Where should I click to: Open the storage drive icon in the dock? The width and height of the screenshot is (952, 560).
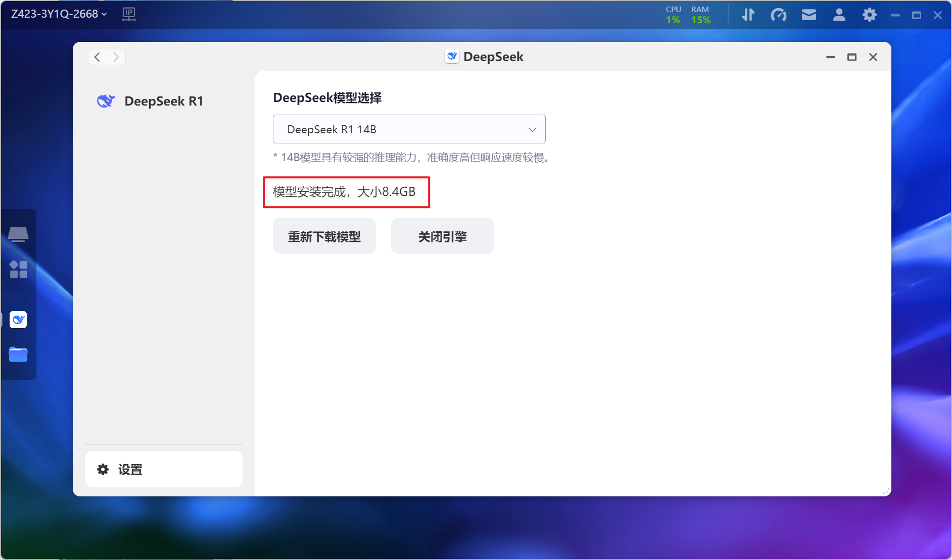point(18,234)
